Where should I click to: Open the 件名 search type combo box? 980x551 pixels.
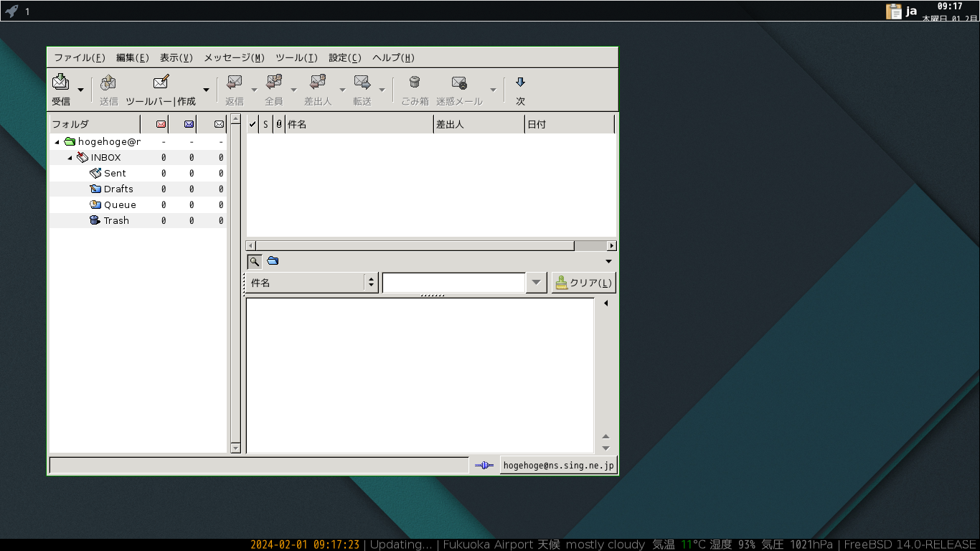(x=311, y=283)
